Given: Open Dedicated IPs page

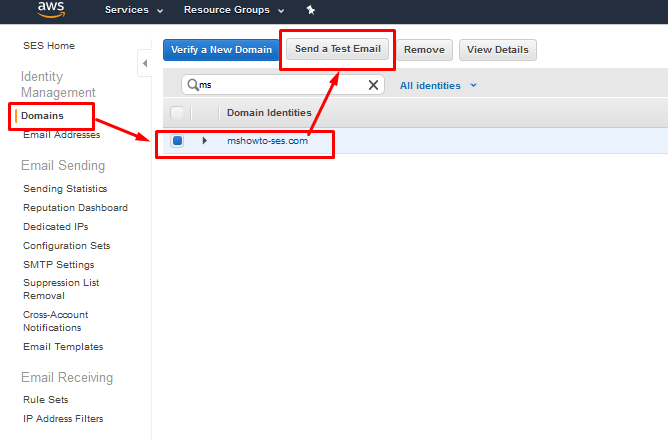Looking at the screenshot, I should click(56, 227).
